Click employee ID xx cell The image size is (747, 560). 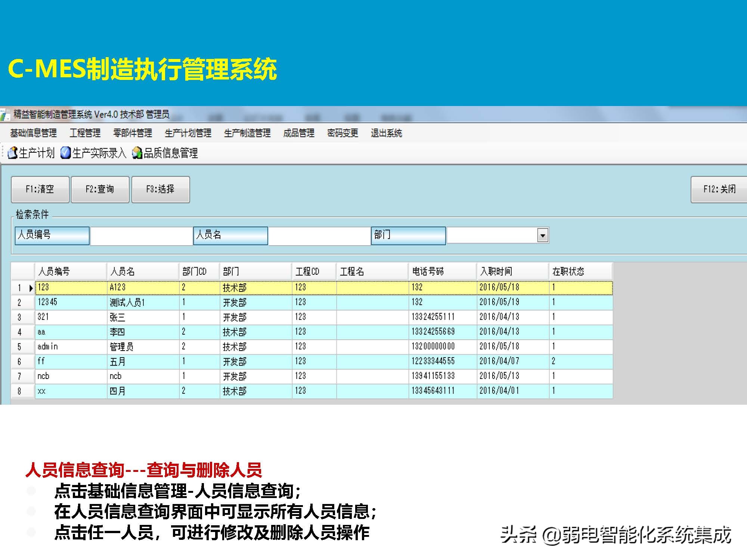click(71, 391)
